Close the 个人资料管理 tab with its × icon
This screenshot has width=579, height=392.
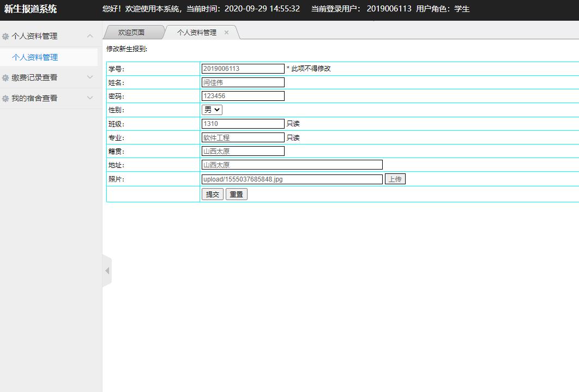pyautogui.click(x=226, y=32)
